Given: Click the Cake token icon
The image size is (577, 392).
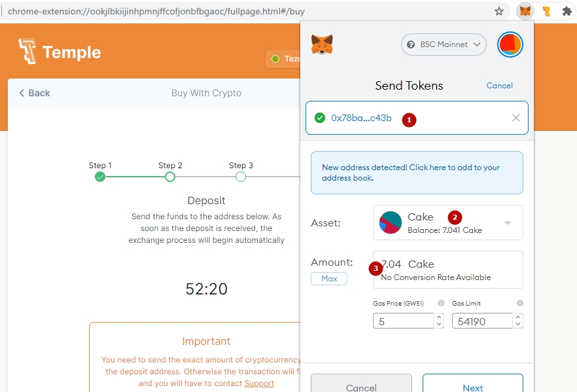Looking at the screenshot, I should point(391,223).
